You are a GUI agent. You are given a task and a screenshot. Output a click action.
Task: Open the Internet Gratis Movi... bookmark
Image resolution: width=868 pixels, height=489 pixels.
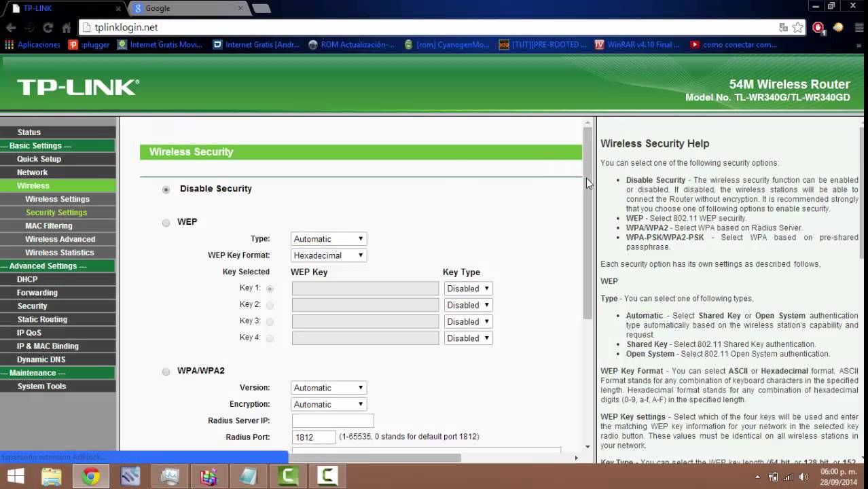click(x=160, y=45)
